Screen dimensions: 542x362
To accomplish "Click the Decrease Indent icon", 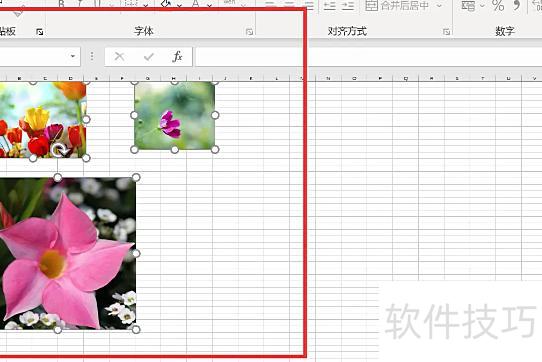I will coord(330,5).
